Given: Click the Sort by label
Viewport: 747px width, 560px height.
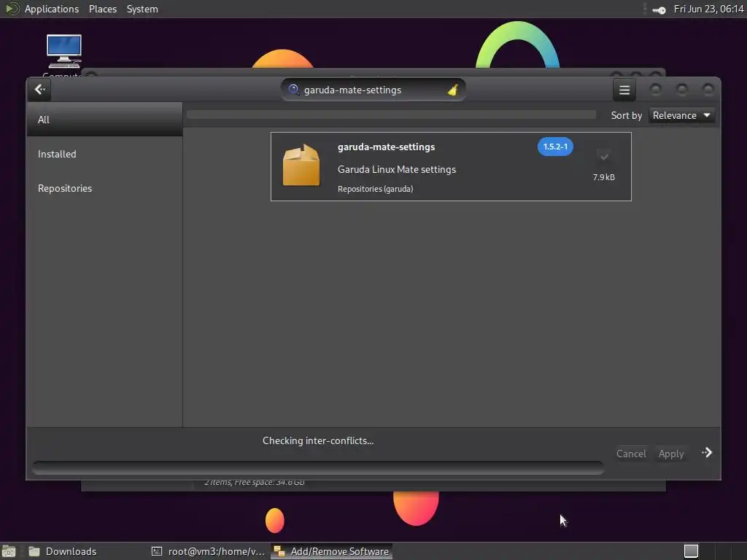Looking at the screenshot, I should [626, 116].
